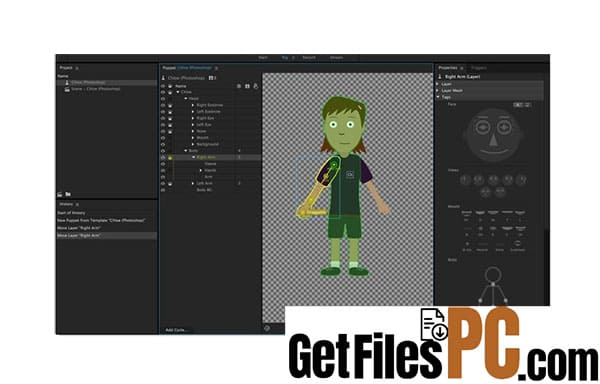Select the Scene - Chloe item's scene icon
Image resolution: width=600 pixels, height=384 pixels.
[x=67, y=89]
